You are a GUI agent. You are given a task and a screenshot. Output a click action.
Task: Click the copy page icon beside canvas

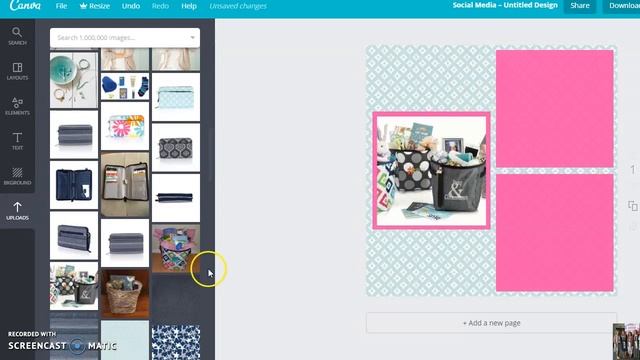632,206
